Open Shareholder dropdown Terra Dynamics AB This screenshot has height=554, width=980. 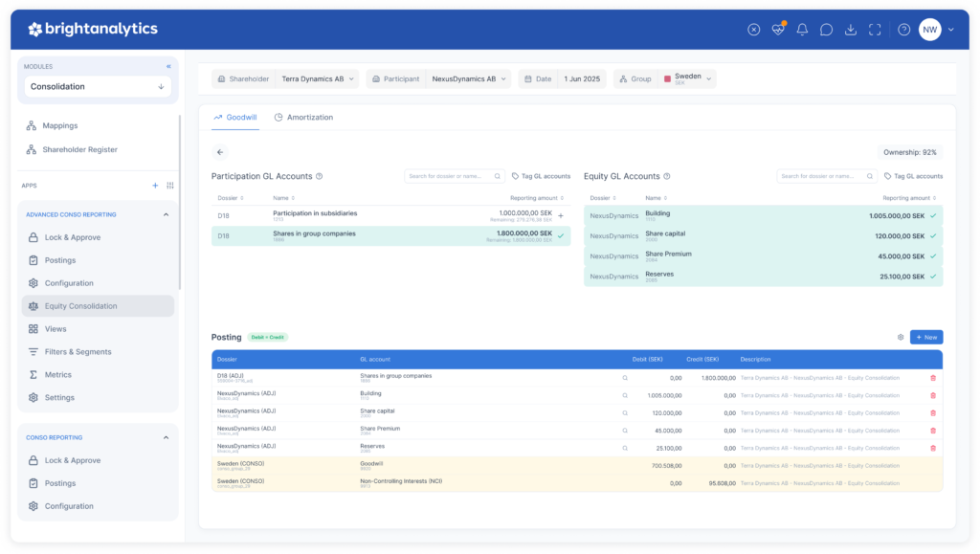(318, 78)
